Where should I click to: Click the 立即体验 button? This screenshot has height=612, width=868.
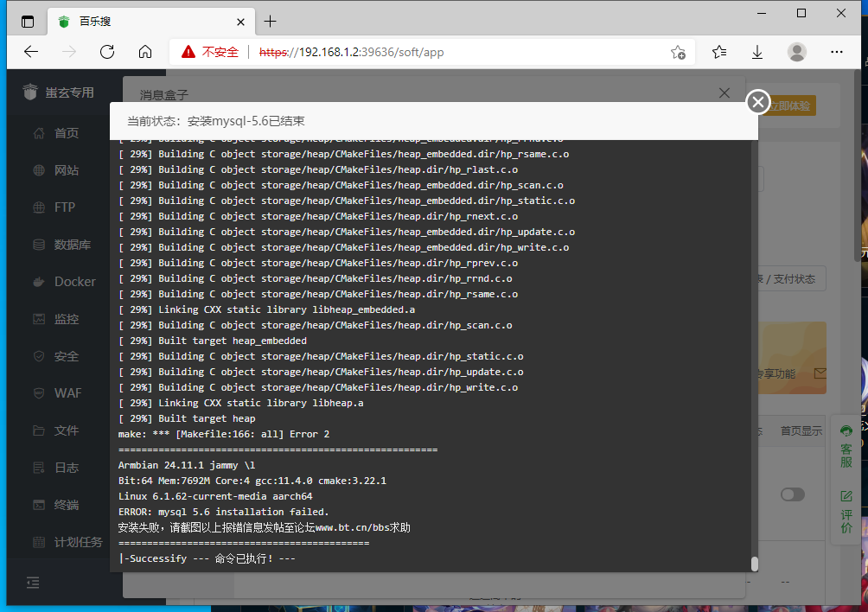(790, 105)
